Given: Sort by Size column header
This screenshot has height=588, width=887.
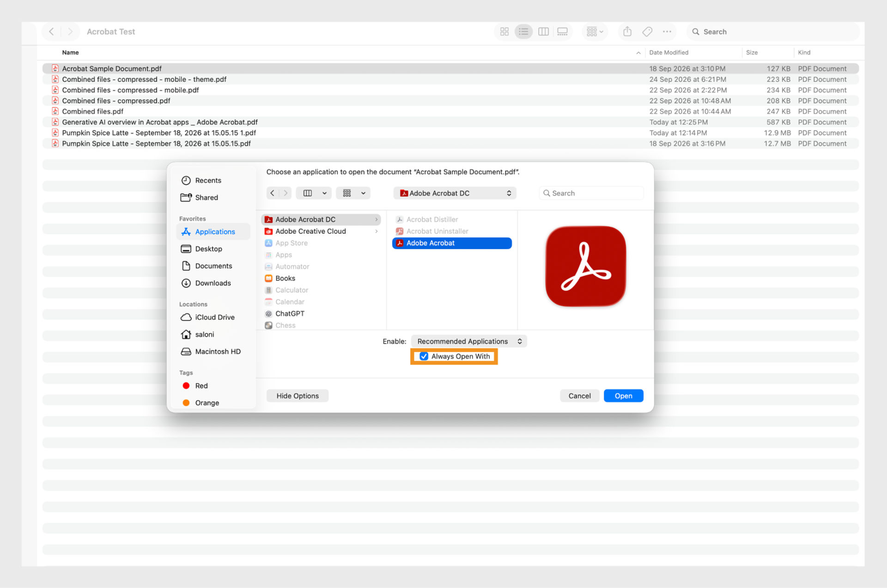Looking at the screenshot, I should (x=752, y=52).
